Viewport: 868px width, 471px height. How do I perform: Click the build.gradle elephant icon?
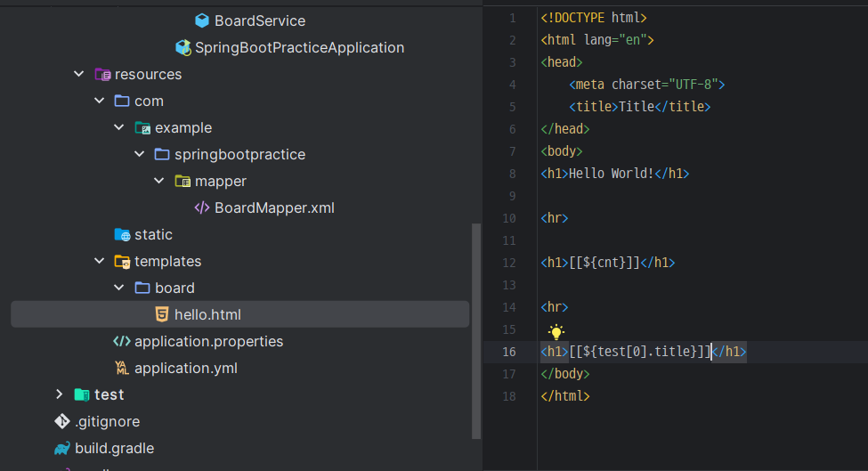click(62, 449)
